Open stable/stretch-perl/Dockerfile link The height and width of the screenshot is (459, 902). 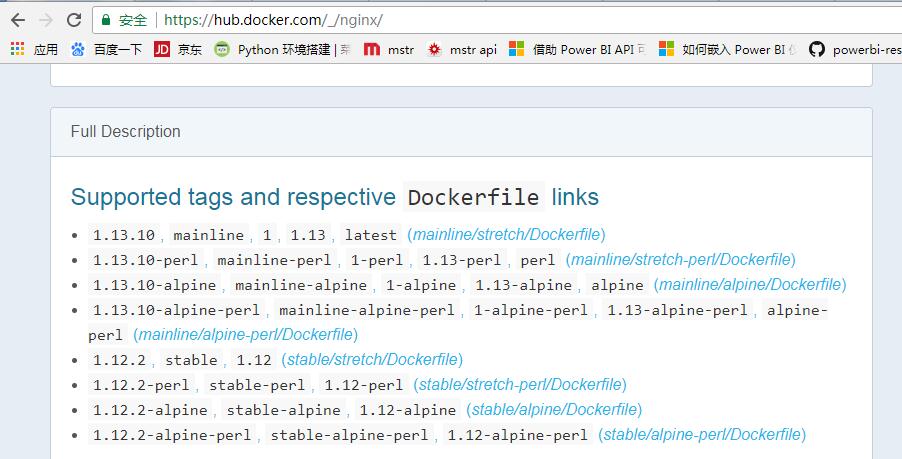(x=520, y=384)
